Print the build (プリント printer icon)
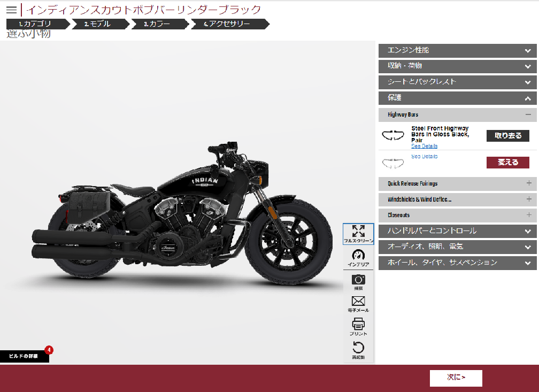The image size is (539, 392). pyautogui.click(x=358, y=327)
